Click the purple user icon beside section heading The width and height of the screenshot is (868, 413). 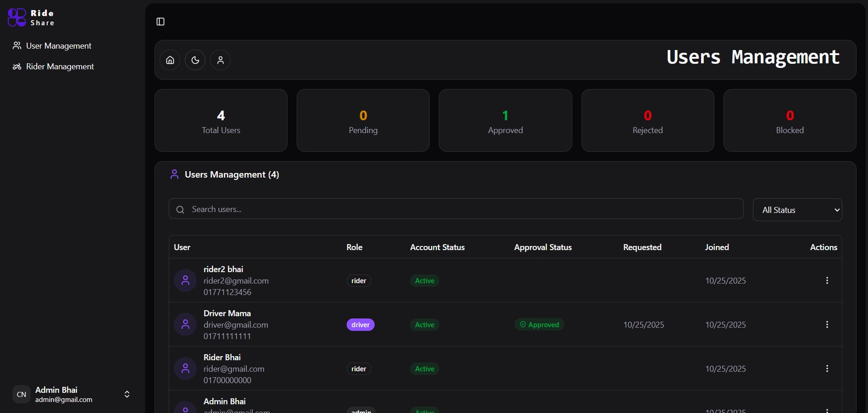click(x=174, y=174)
